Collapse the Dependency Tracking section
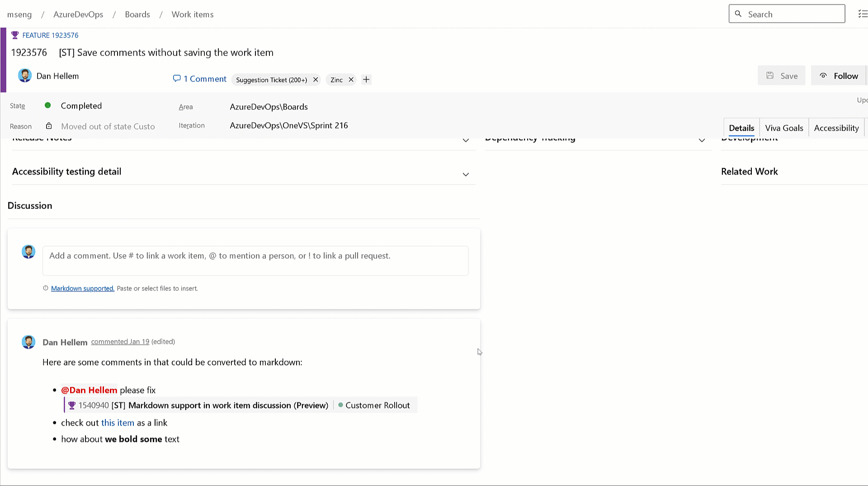 tap(702, 140)
